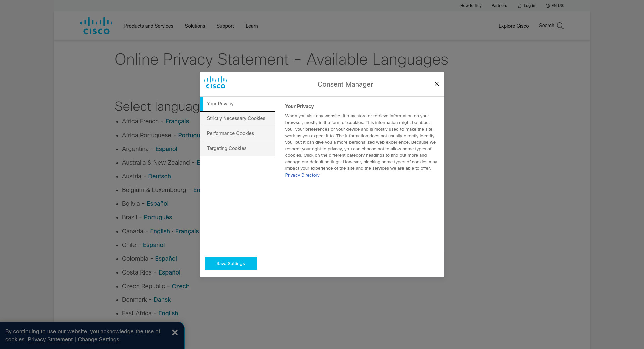Open the Targeting Cookies tab
Viewport: 644px width, 349px height.
tap(237, 148)
